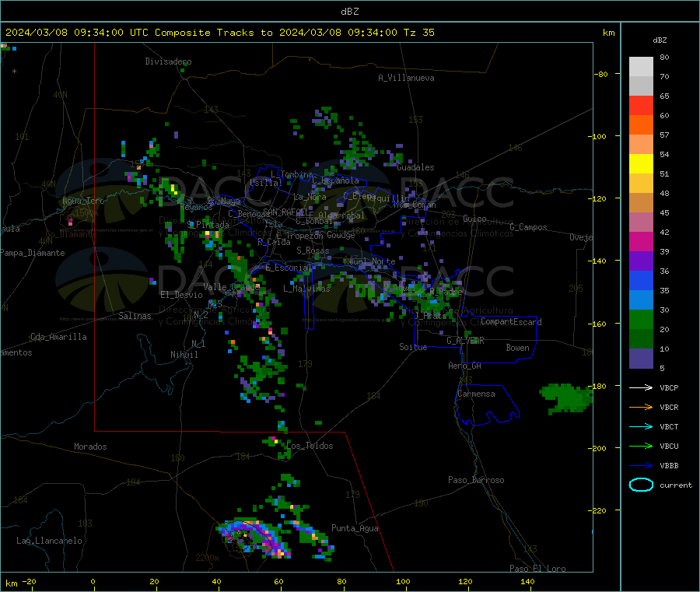Click the blue 35 dBZ color swatch
This screenshot has height=592, width=700.
[x=641, y=280]
